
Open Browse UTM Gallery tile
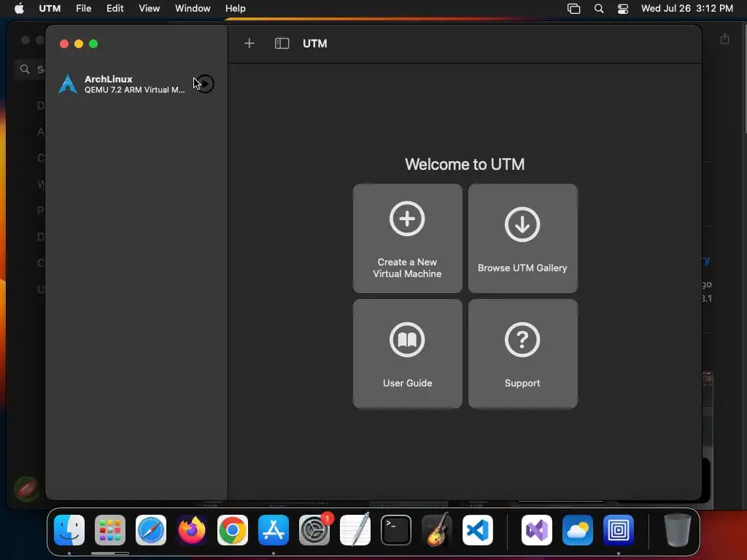click(522, 238)
